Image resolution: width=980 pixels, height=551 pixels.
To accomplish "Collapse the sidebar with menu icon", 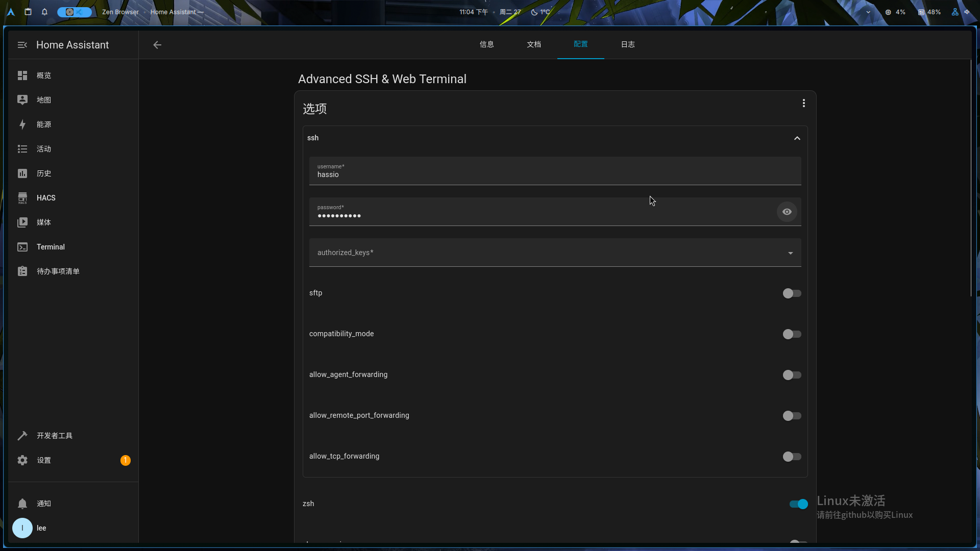I will click(22, 45).
